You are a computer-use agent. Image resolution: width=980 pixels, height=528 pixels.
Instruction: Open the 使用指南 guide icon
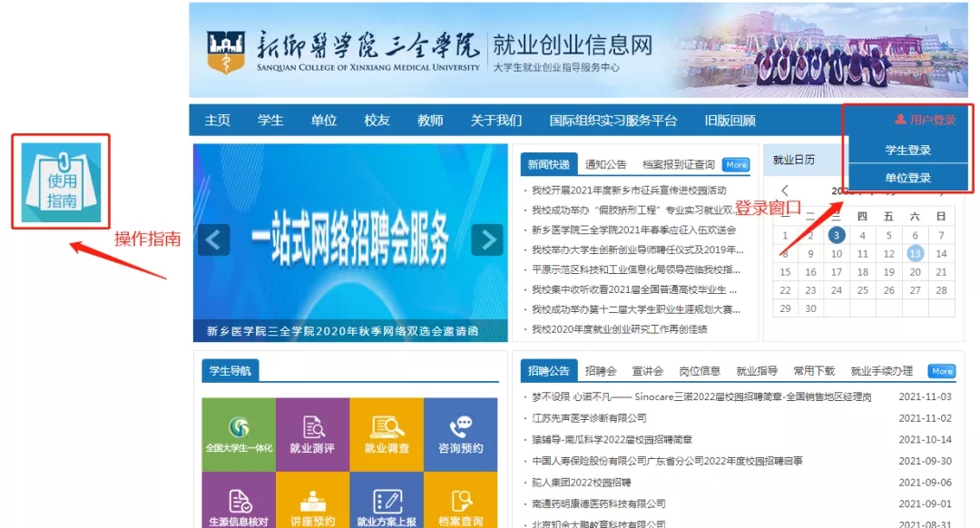click(x=61, y=181)
